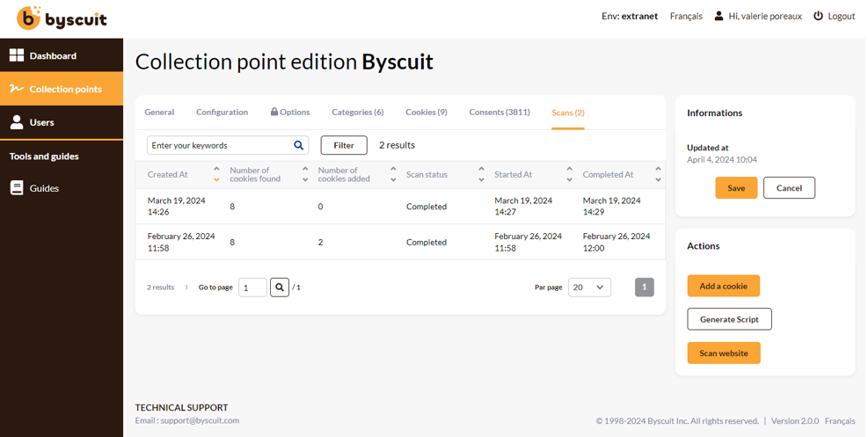
Task: Sort descending by Created At
Action: [216, 179]
